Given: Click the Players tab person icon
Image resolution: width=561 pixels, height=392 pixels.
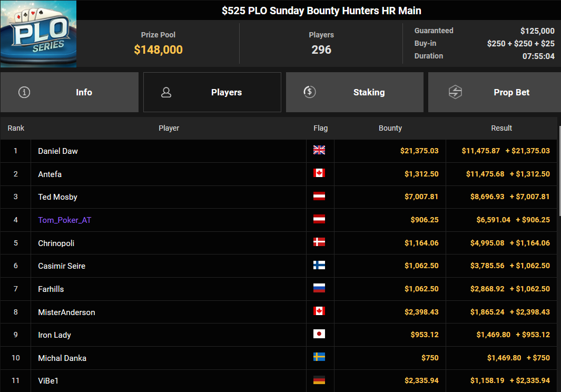Looking at the screenshot, I should pos(166,92).
